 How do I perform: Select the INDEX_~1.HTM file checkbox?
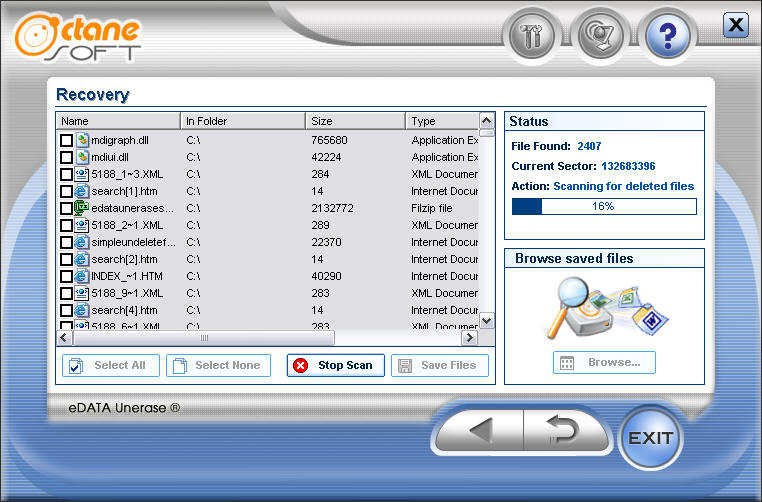[66, 276]
